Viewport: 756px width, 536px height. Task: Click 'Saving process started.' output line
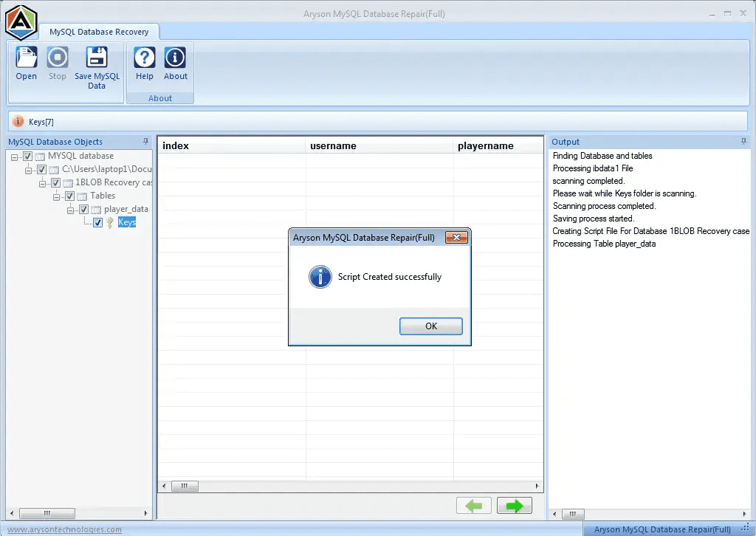click(x=593, y=219)
